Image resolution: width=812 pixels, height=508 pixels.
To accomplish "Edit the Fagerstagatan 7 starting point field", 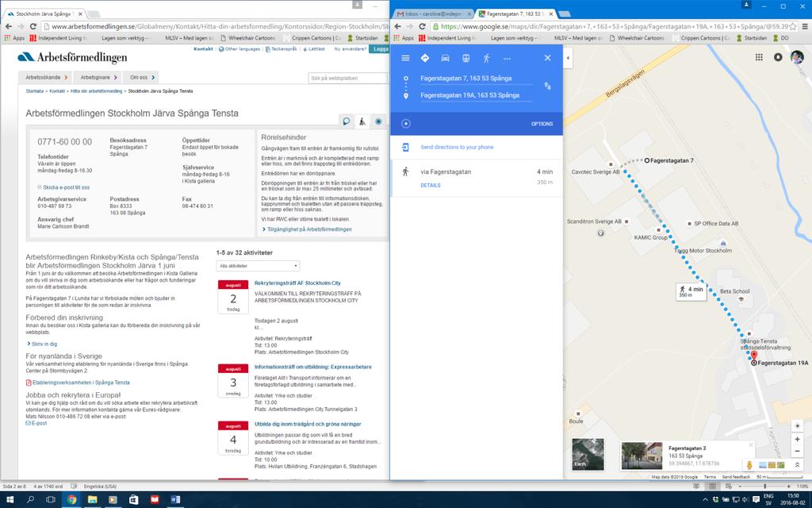I will tap(476, 79).
